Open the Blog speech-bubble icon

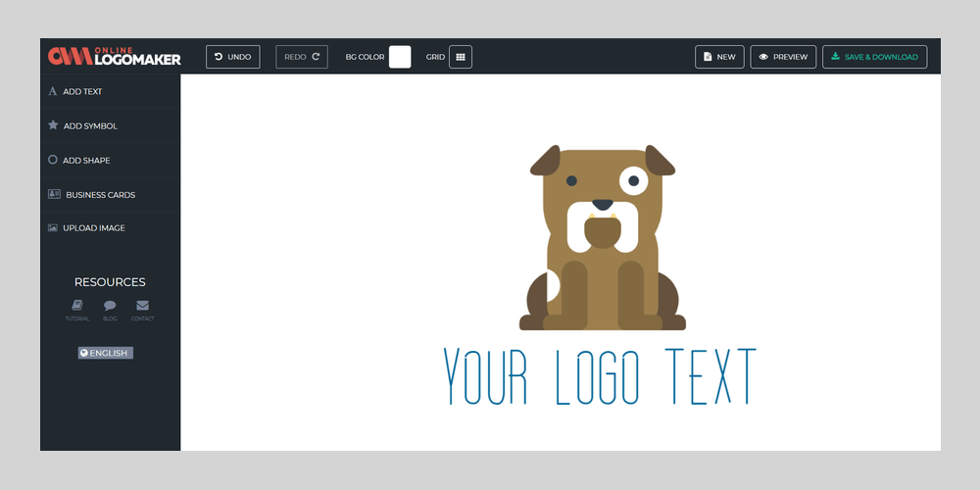110,306
